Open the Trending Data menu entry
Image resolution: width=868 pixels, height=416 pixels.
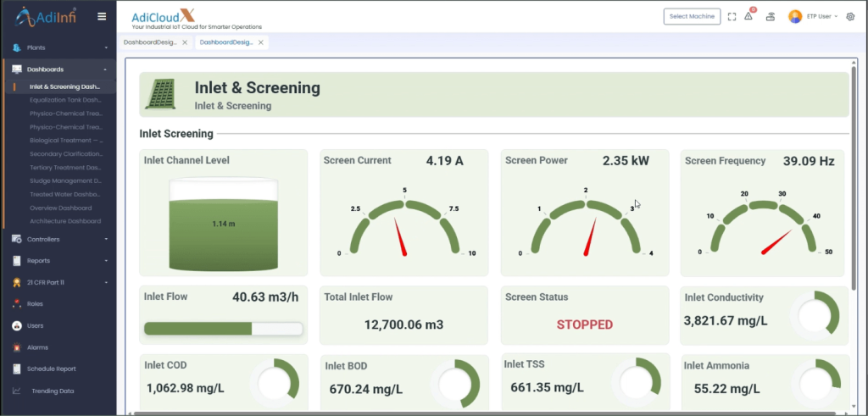(53, 391)
